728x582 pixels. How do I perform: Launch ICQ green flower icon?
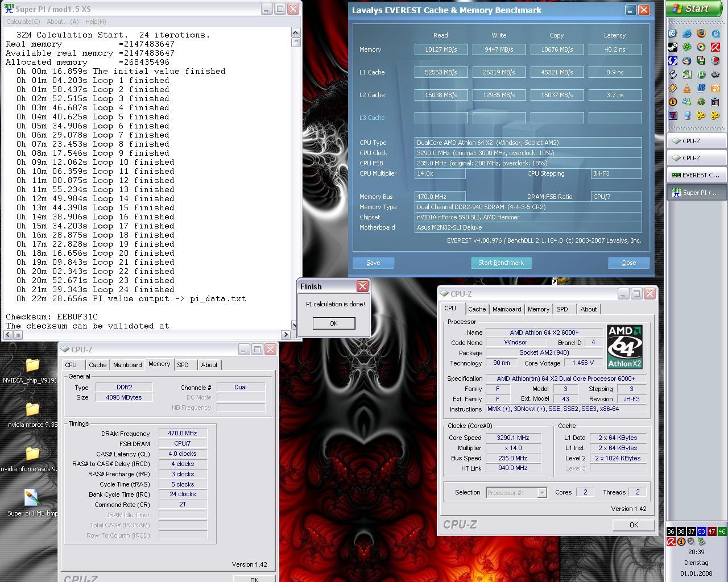(687, 47)
